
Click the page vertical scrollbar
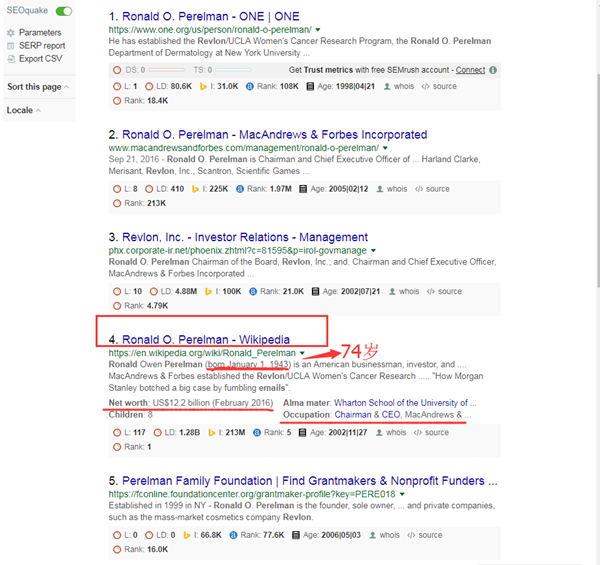(598, 180)
